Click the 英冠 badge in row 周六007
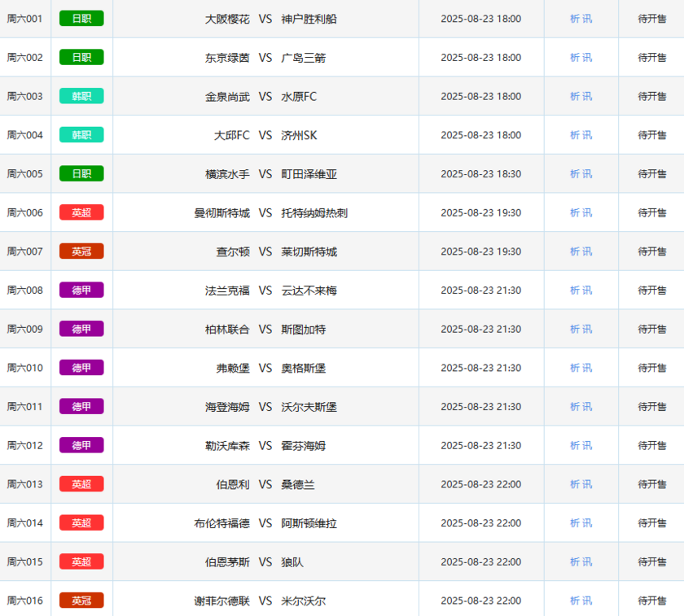 coord(81,251)
